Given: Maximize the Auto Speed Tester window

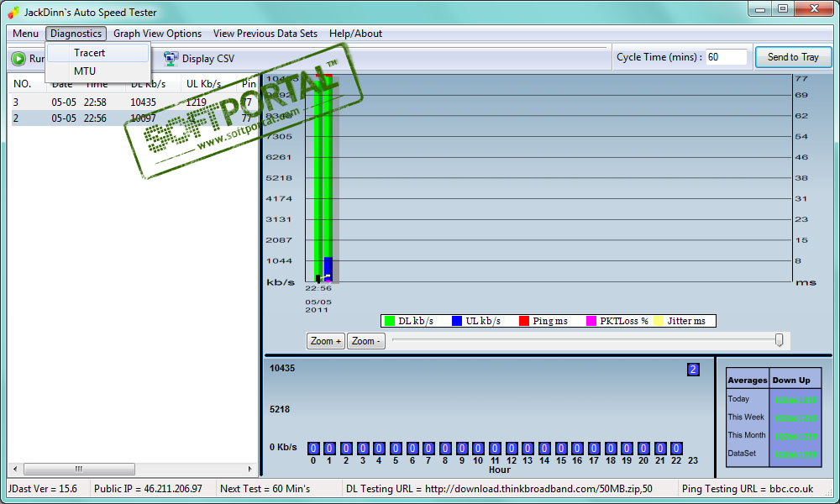Looking at the screenshot, I should [x=783, y=8].
